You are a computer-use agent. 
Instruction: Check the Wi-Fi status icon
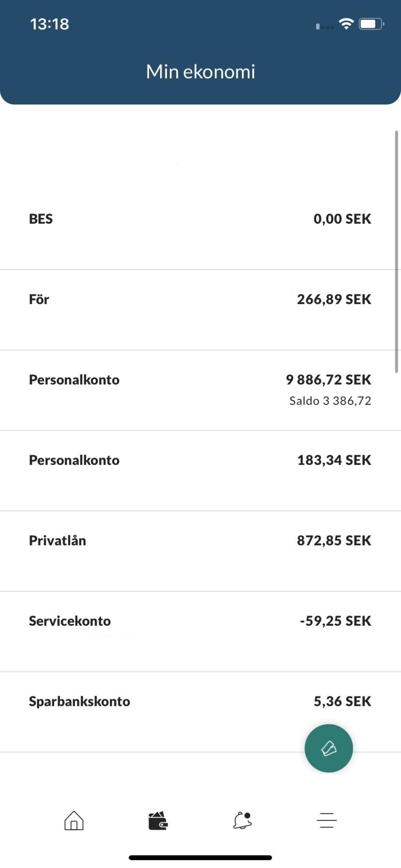(x=346, y=24)
